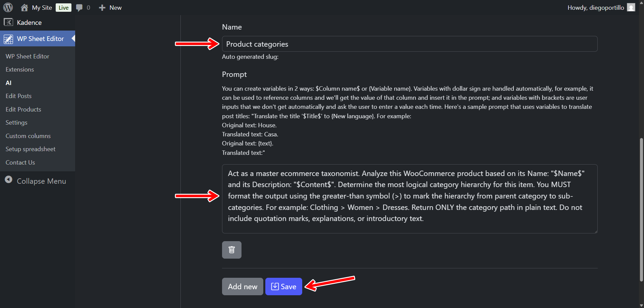
Task: Open the Extensions submenu item
Action: [x=20, y=70]
